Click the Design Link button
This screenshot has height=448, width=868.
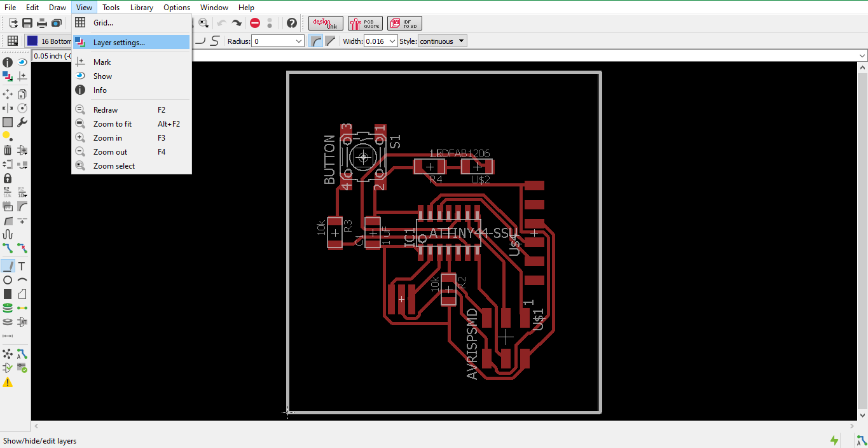(326, 23)
